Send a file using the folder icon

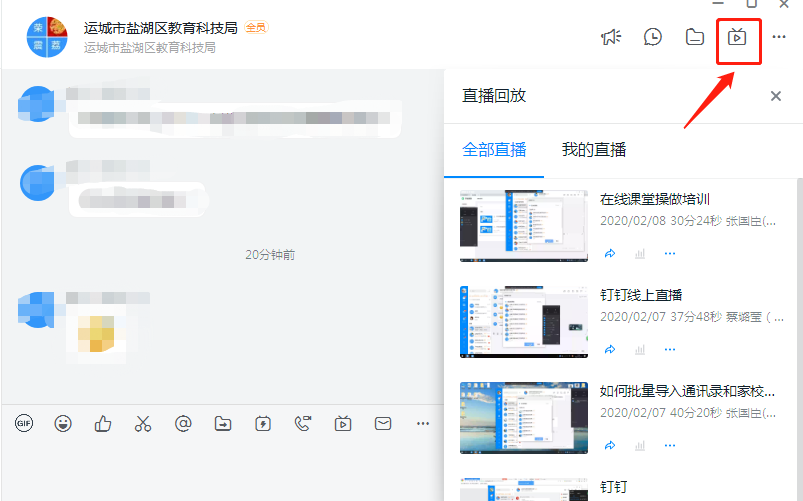(223, 423)
